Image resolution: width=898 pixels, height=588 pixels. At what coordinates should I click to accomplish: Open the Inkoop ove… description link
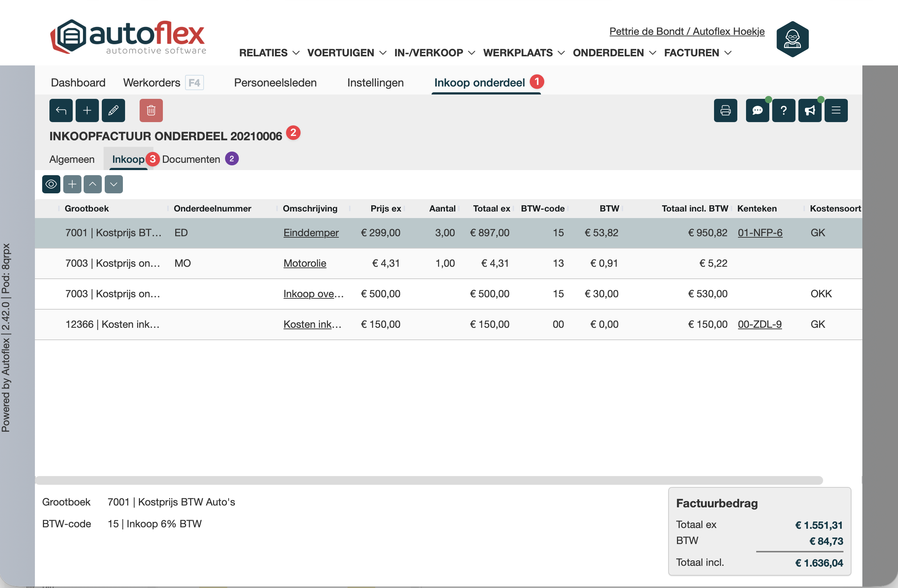(313, 294)
